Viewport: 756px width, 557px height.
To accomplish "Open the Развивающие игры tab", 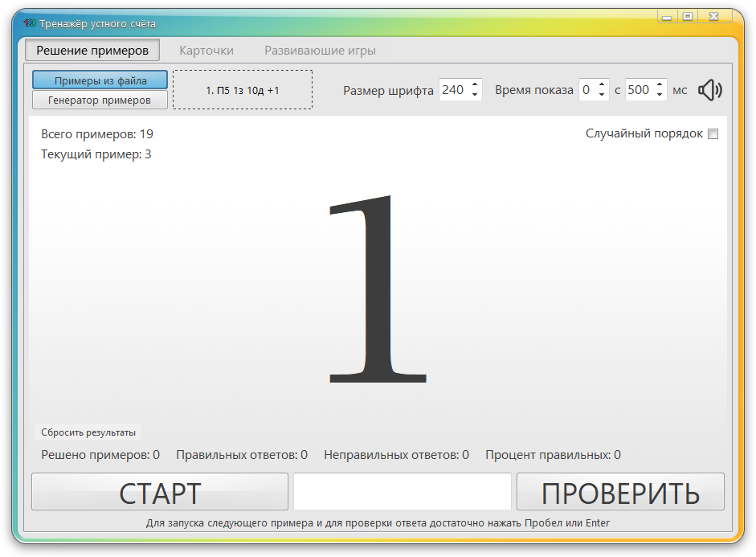I will click(x=317, y=50).
